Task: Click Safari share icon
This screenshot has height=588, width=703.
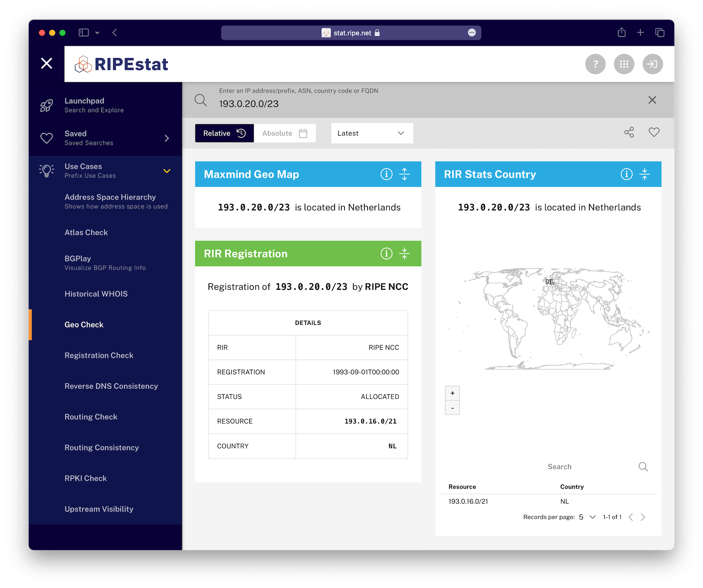Action: (621, 32)
